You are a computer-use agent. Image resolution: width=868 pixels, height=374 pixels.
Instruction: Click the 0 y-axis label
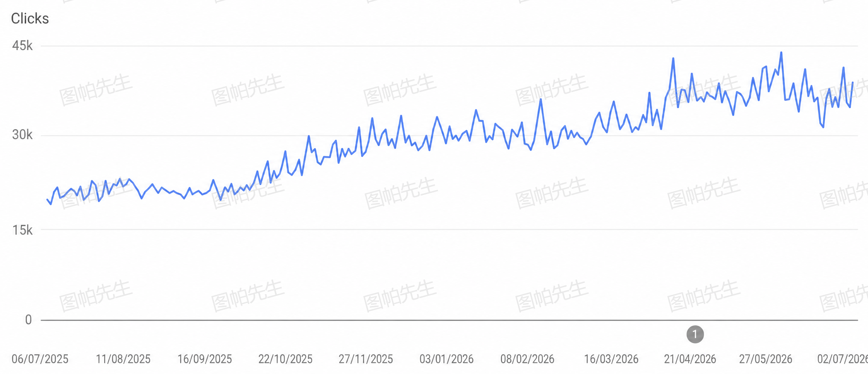[28, 320]
